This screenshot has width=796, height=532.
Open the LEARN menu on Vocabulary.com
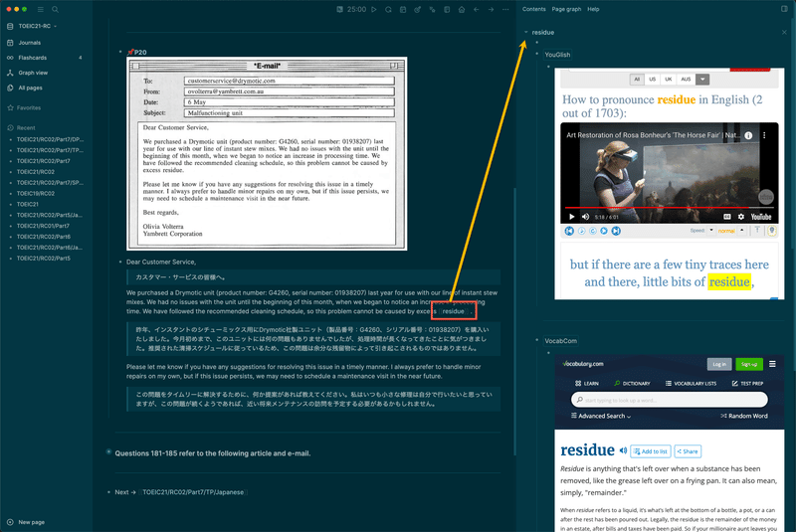click(x=587, y=384)
